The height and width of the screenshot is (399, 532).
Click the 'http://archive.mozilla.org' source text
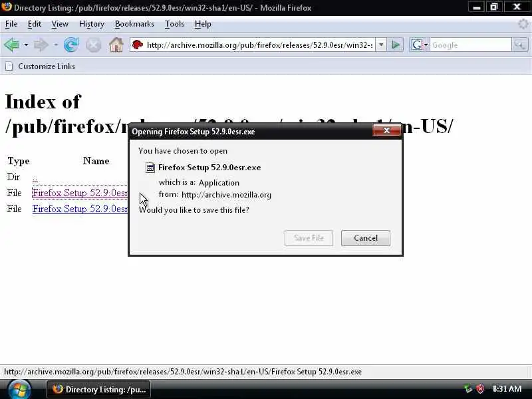[226, 195]
